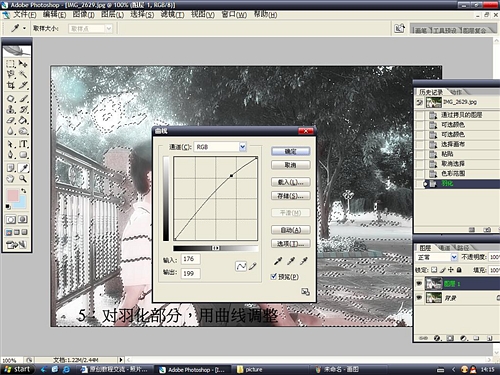Open the 图像(I) menu

[x=83, y=15]
